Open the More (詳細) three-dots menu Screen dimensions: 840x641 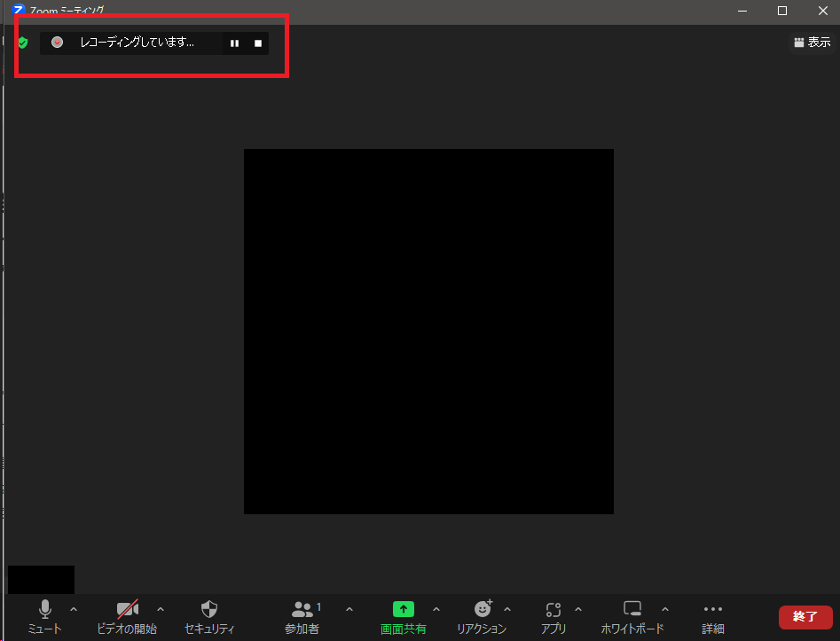(712, 610)
